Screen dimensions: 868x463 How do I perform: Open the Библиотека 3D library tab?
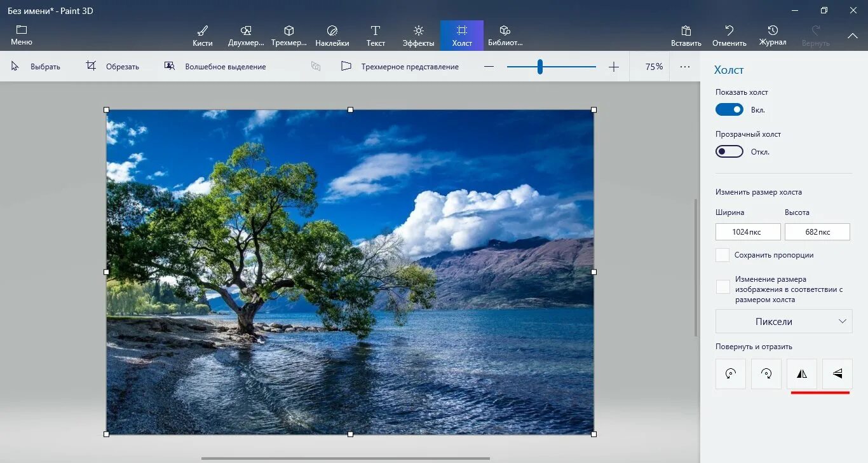pos(505,36)
